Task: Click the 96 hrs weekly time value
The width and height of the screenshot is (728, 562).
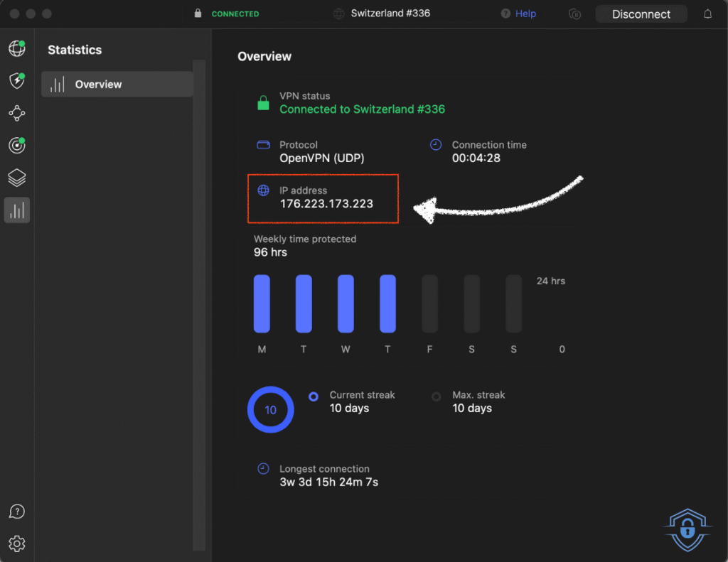Action: point(270,252)
